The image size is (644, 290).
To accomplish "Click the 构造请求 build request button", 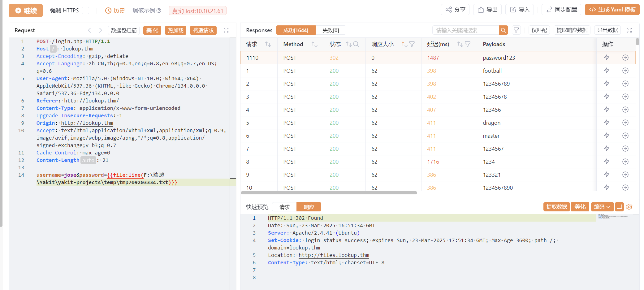I will [x=203, y=30].
